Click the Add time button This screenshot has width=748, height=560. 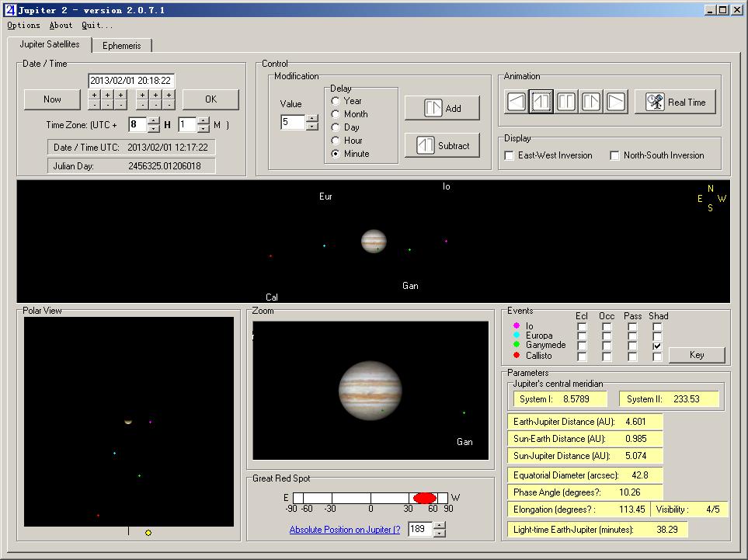(x=442, y=108)
